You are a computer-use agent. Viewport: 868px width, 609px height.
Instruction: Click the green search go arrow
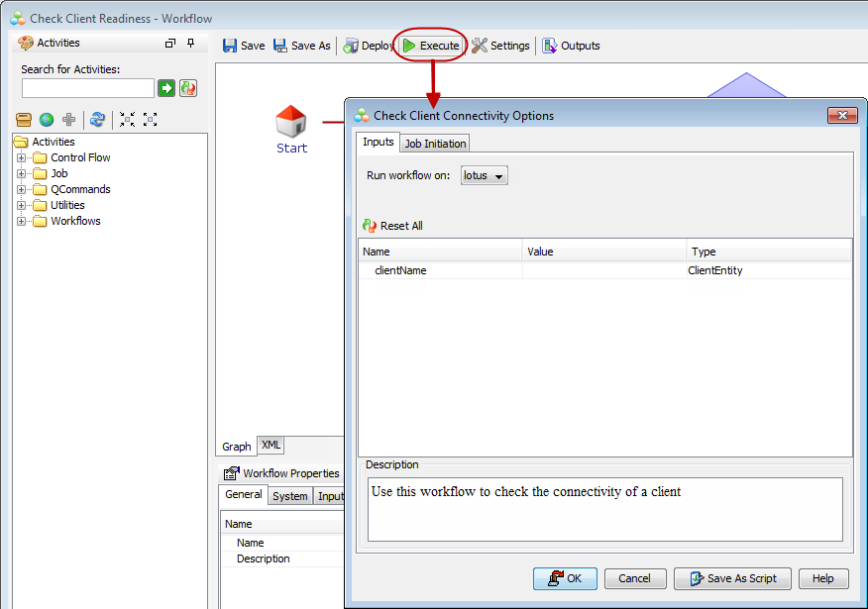pyautogui.click(x=166, y=88)
